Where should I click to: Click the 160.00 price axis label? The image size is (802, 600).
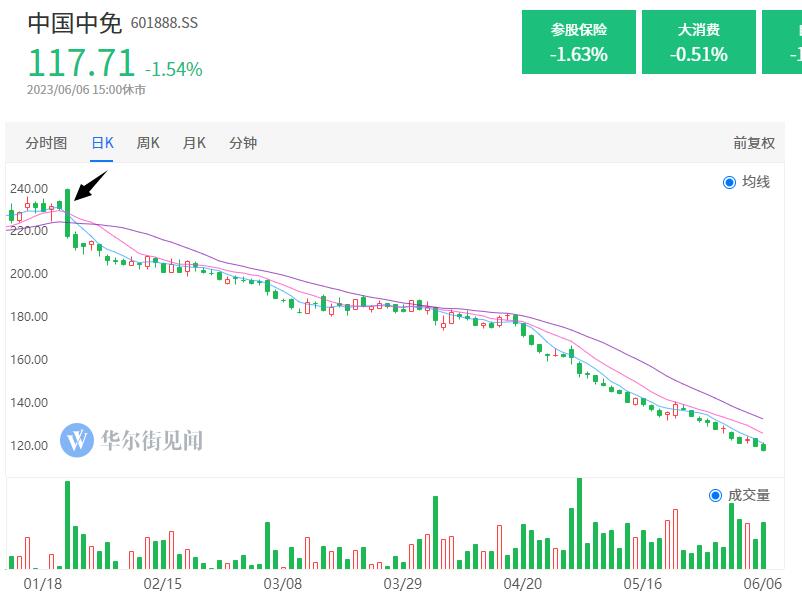click(x=29, y=360)
